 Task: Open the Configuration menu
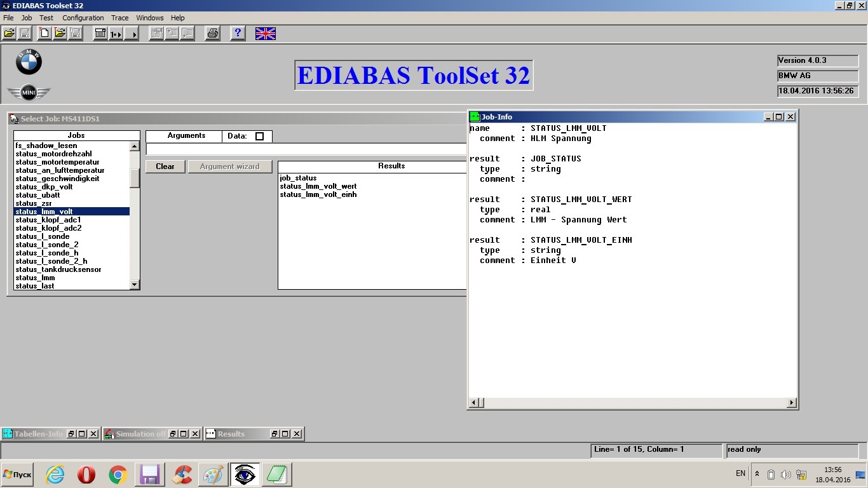83,18
